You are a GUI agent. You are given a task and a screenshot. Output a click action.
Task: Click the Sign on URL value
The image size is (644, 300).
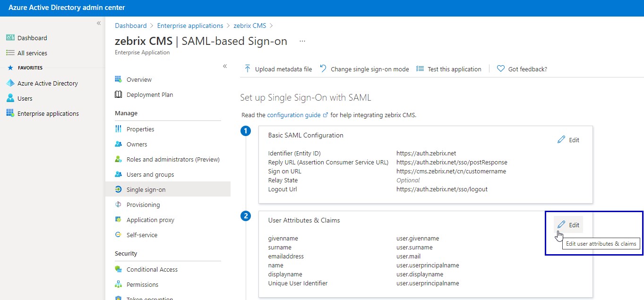coord(451,171)
